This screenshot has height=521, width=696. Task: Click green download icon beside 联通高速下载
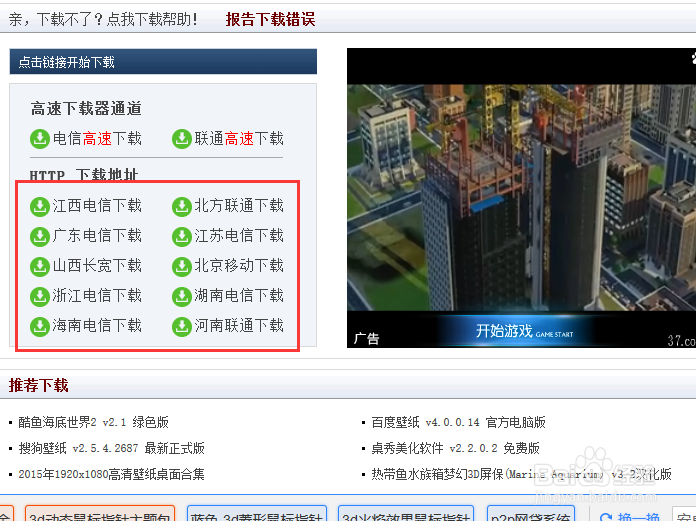(x=182, y=139)
